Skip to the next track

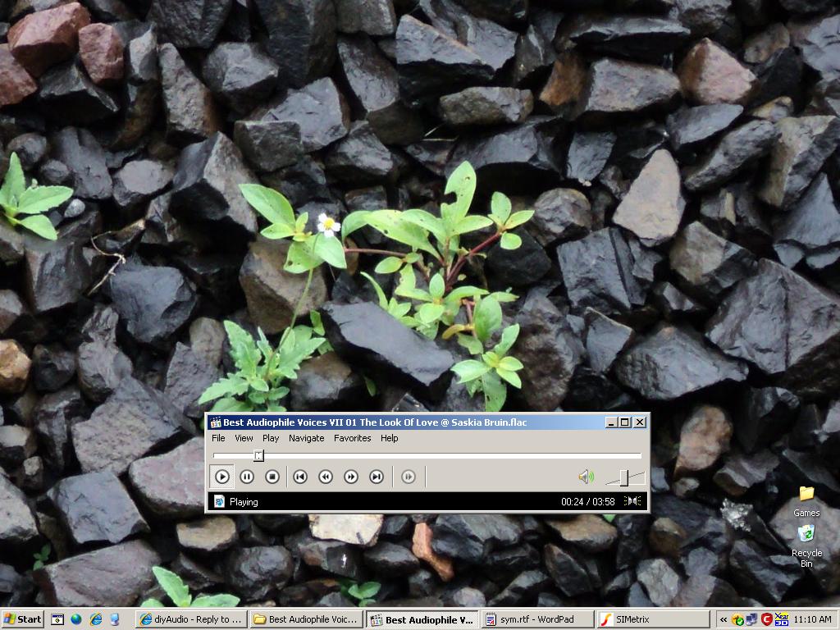[x=377, y=477]
